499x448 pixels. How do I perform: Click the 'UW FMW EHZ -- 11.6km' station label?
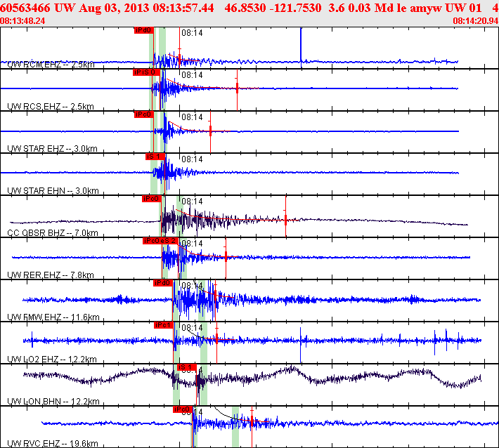coord(53,317)
